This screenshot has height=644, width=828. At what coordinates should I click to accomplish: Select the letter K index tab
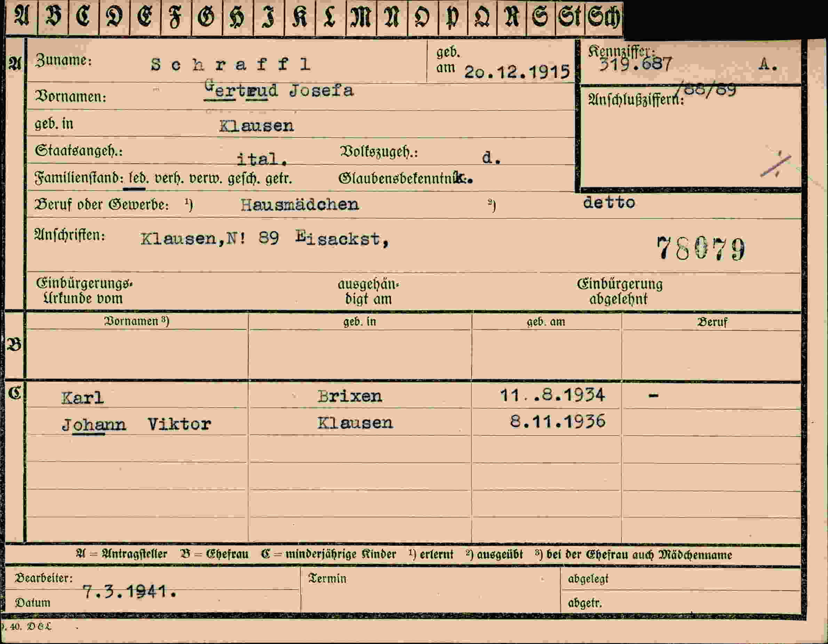click(300, 17)
